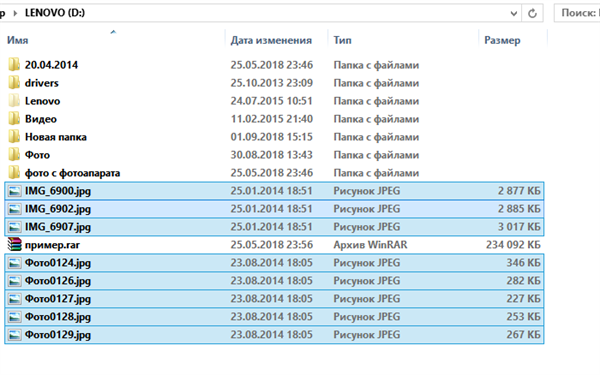Sort by the Имя column header
The image size is (600, 375).
click(18, 40)
